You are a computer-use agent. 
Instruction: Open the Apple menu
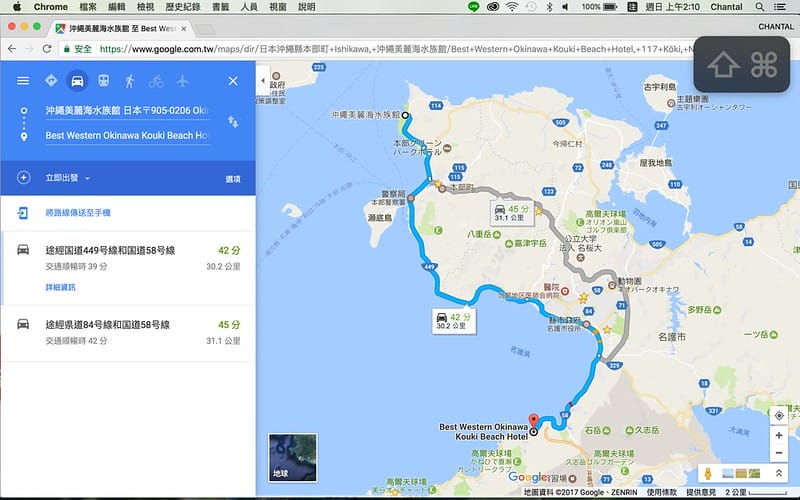click(16, 7)
